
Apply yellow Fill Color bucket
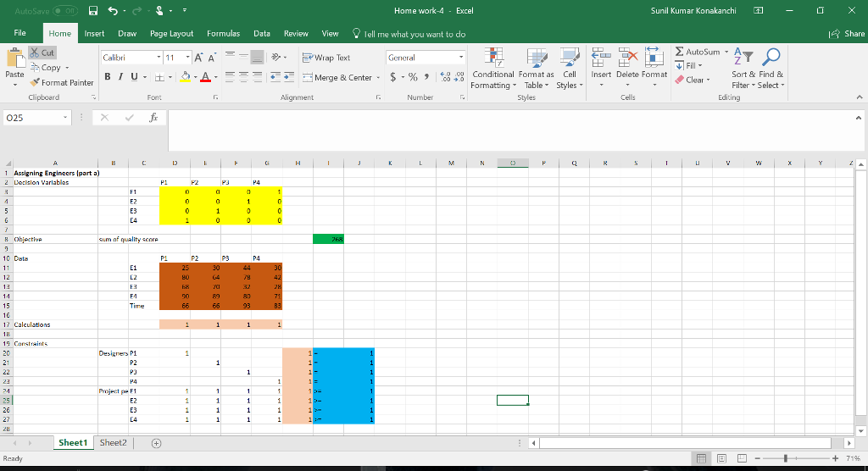186,77
